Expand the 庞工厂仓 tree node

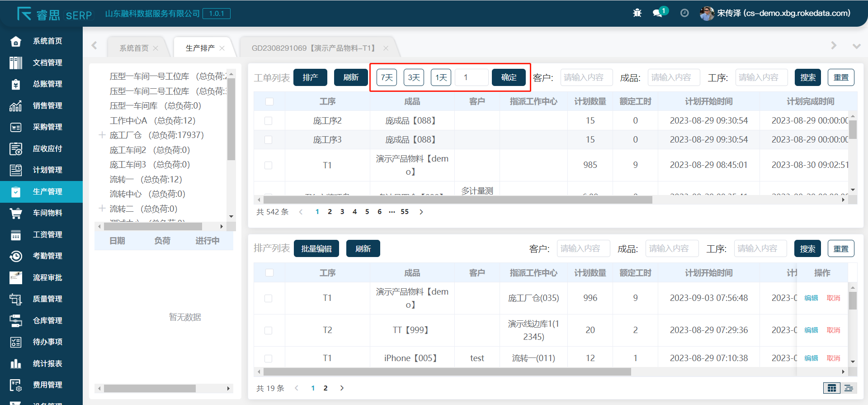coord(102,135)
